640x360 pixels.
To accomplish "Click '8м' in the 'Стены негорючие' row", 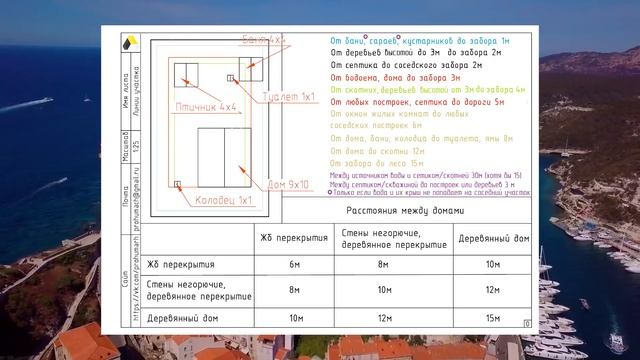I will (x=294, y=290).
